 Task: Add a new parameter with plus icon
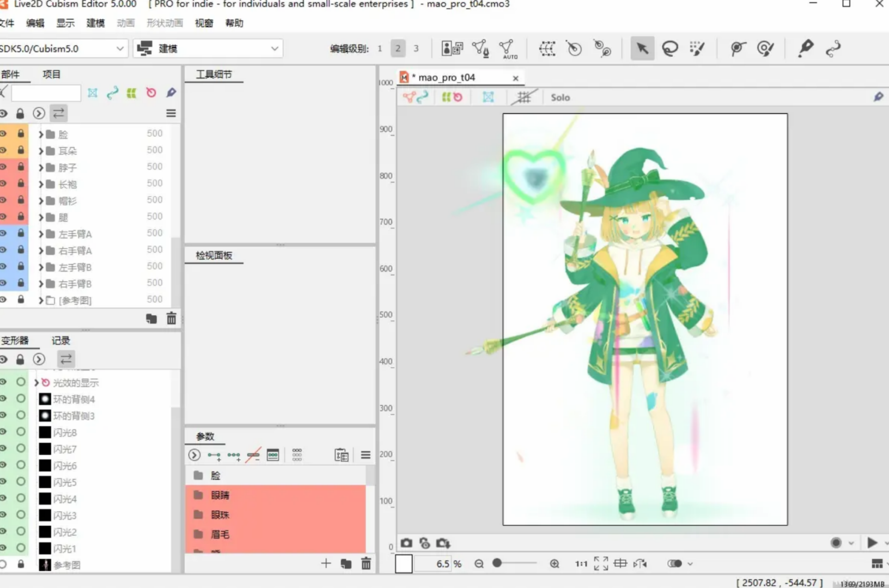coord(326,563)
